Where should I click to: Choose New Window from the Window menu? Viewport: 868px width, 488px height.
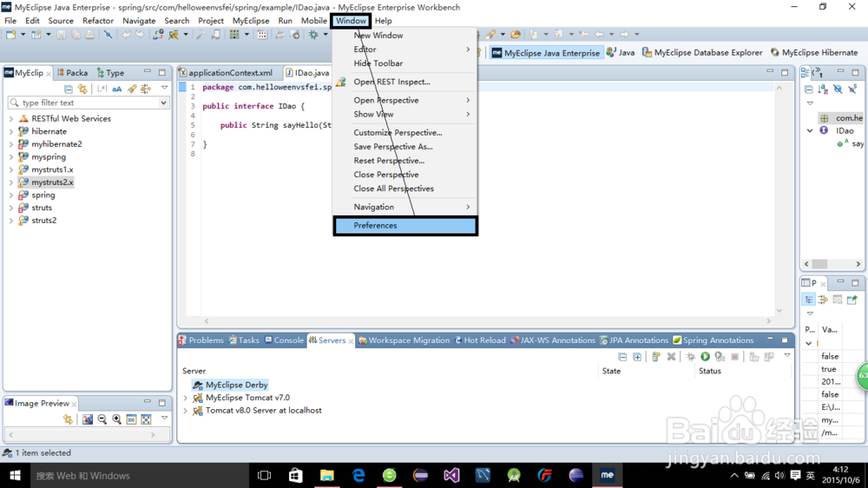[x=378, y=36]
